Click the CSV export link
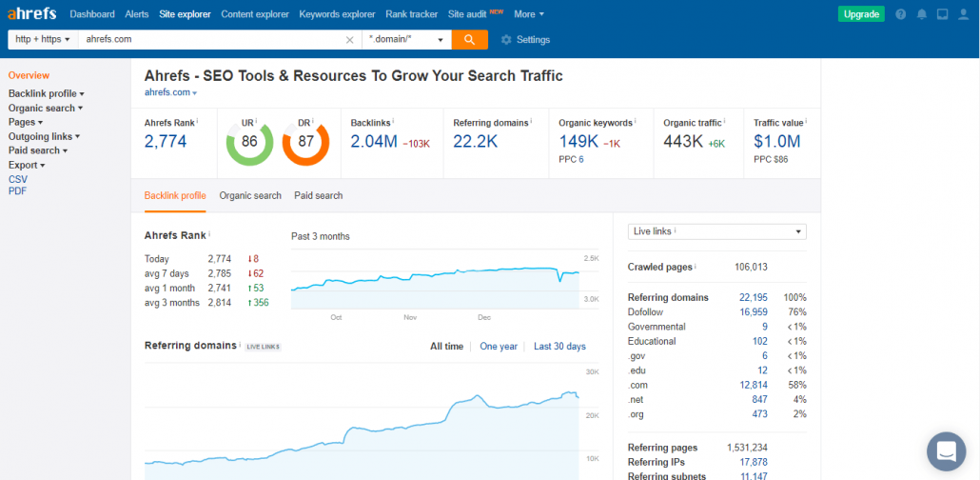 coord(17,179)
